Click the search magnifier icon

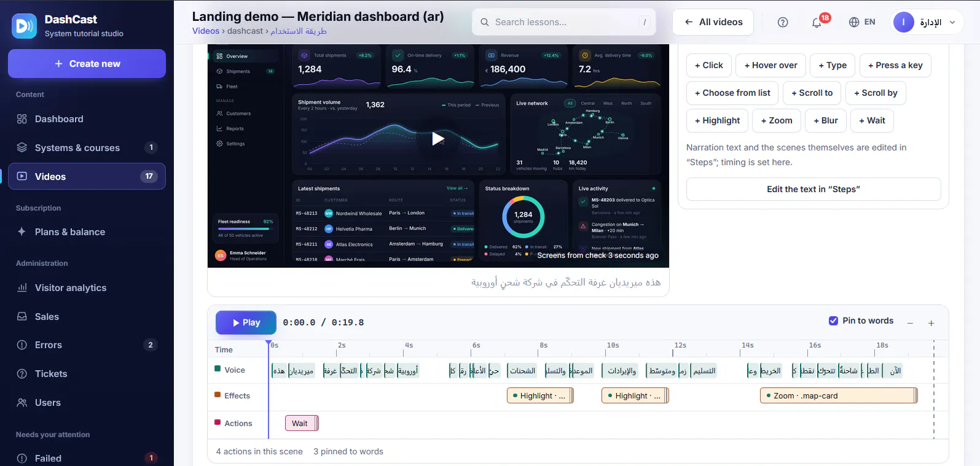(x=485, y=22)
